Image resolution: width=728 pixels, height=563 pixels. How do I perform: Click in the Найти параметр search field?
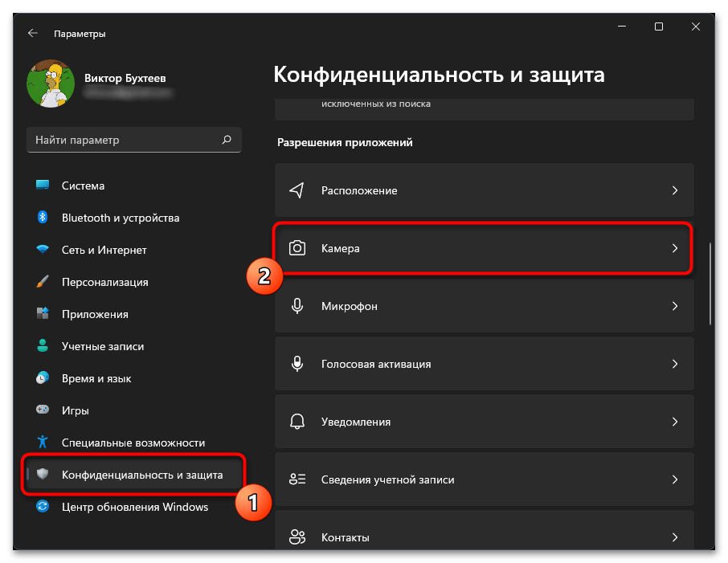tap(121, 140)
